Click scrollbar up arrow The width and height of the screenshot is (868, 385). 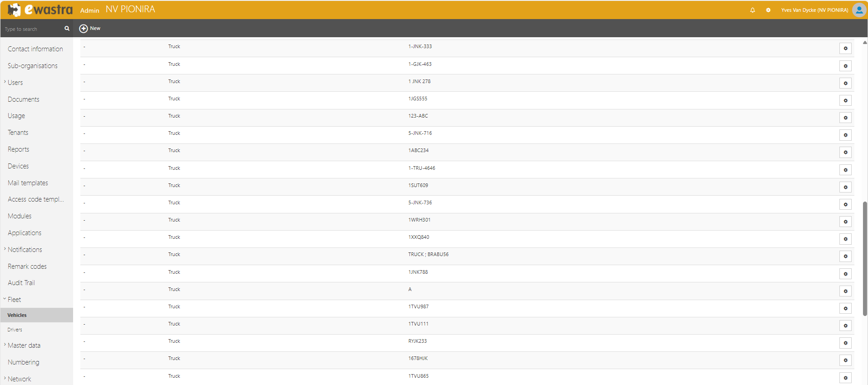pyautogui.click(x=865, y=42)
